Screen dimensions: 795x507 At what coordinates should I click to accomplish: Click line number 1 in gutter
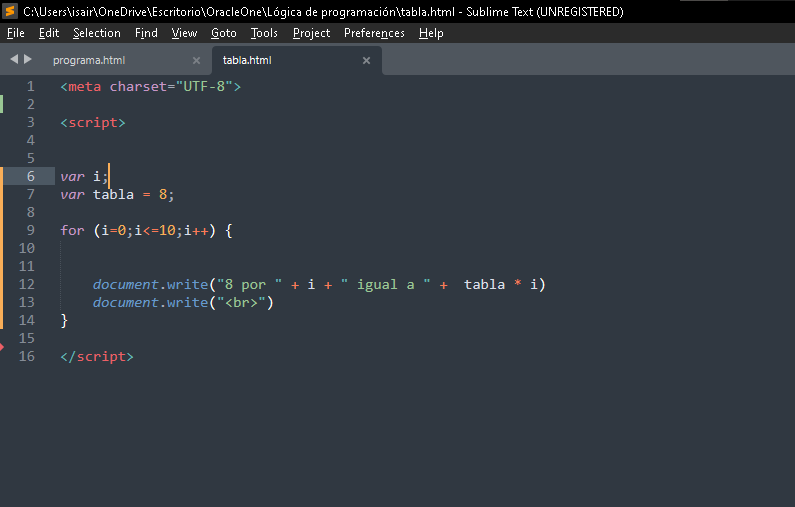click(31, 87)
